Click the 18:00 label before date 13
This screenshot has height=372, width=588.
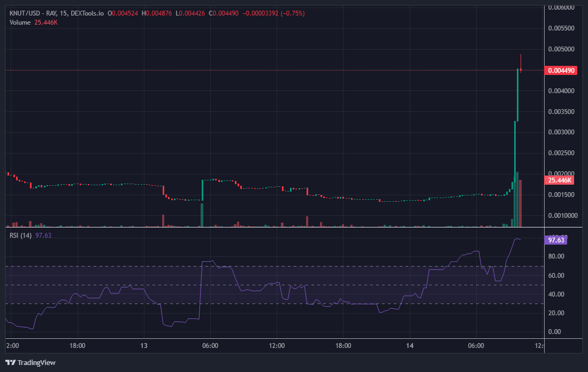[77, 346]
